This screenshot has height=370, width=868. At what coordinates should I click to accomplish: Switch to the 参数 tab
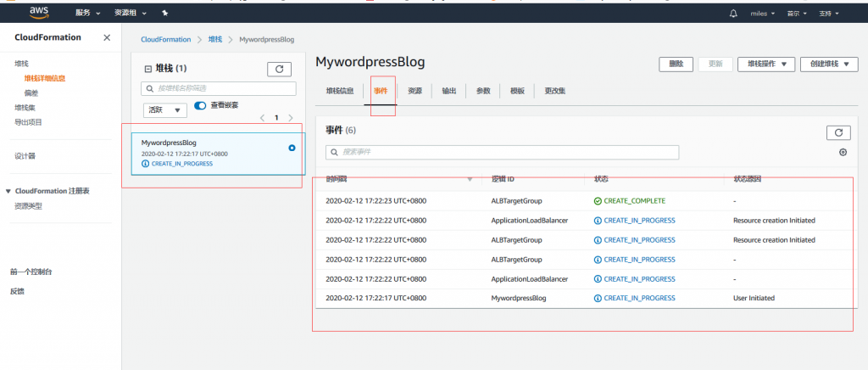point(483,91)
